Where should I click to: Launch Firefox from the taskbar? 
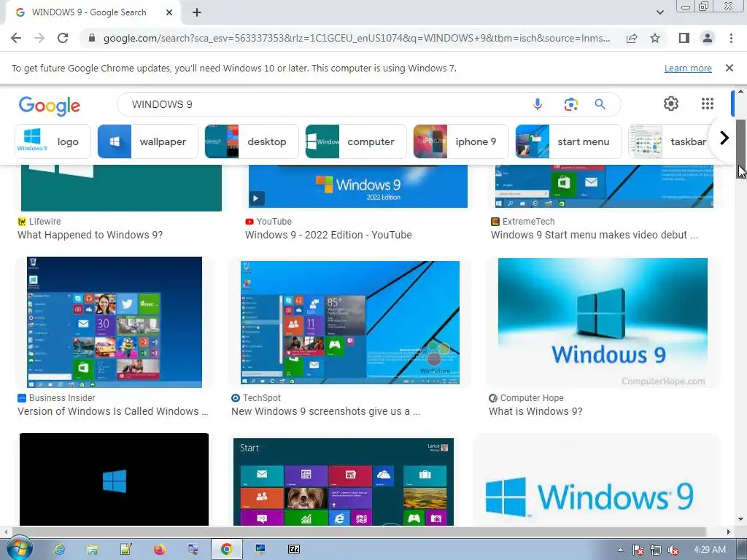tap(160, 550)
